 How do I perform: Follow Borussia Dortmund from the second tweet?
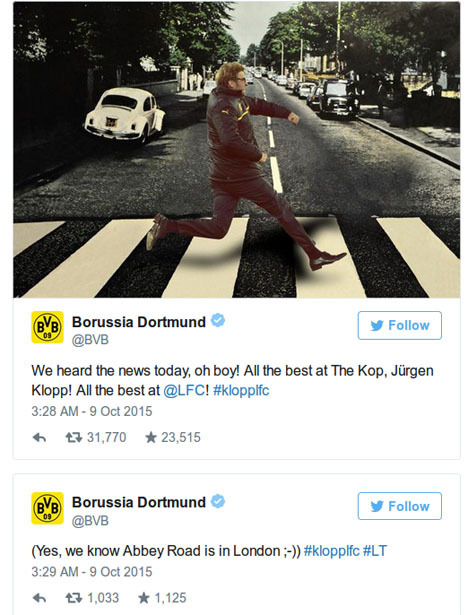click(399, 506)
